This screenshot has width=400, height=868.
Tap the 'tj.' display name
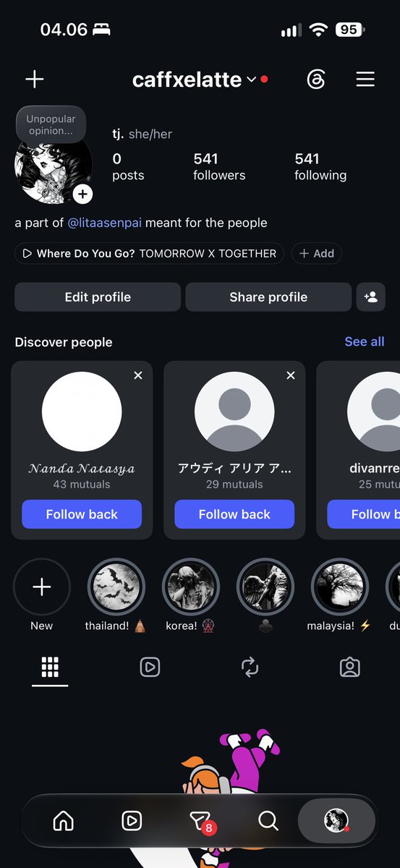pos(118,134)
